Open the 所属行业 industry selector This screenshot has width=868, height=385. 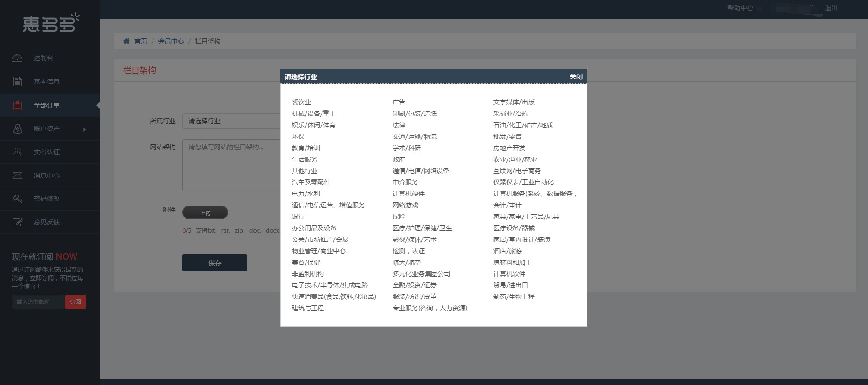pyautogui.click(x=231, y=121)
